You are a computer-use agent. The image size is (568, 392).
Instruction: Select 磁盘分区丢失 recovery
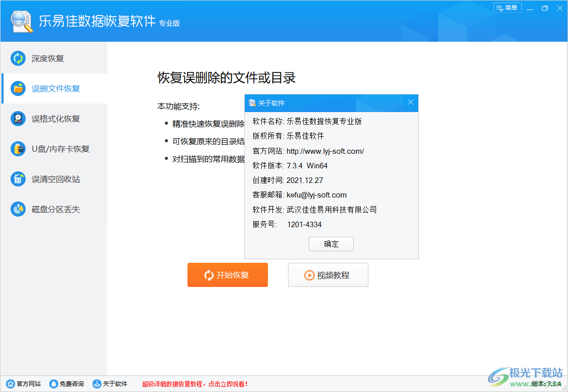[x=54, y=209]
